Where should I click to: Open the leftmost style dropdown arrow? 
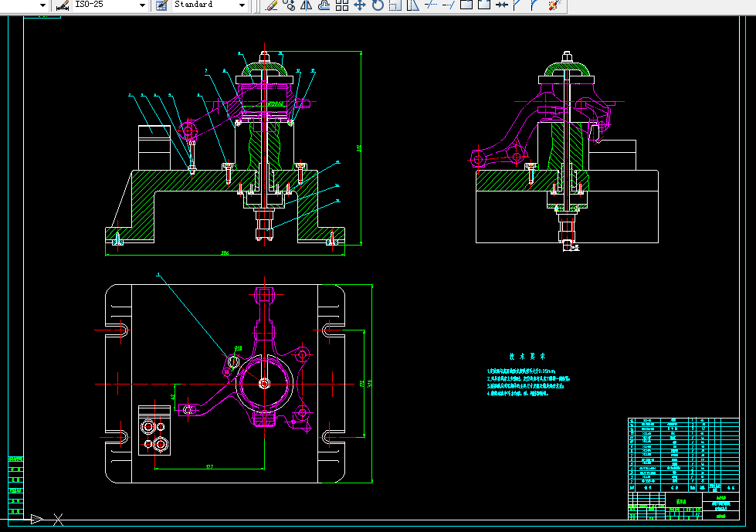[x=42, y=5]
